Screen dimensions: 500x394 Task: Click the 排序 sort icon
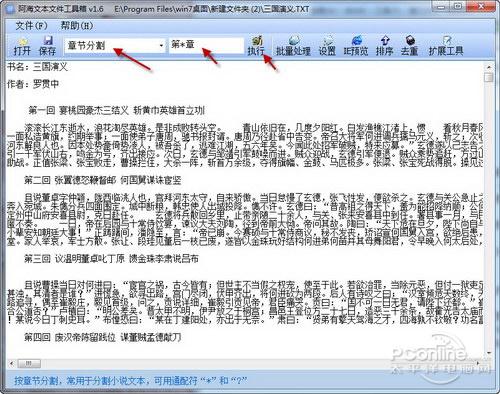coord(385,46)
